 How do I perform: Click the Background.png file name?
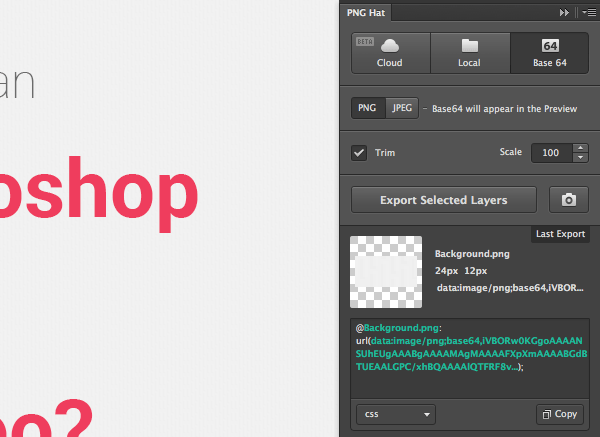click(472, 254)
